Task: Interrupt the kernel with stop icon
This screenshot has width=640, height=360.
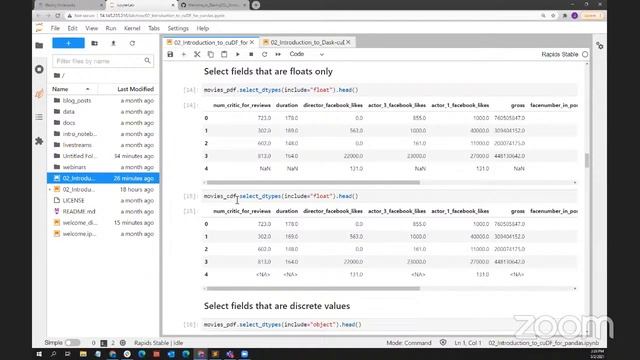Action: tap(251, 54)
